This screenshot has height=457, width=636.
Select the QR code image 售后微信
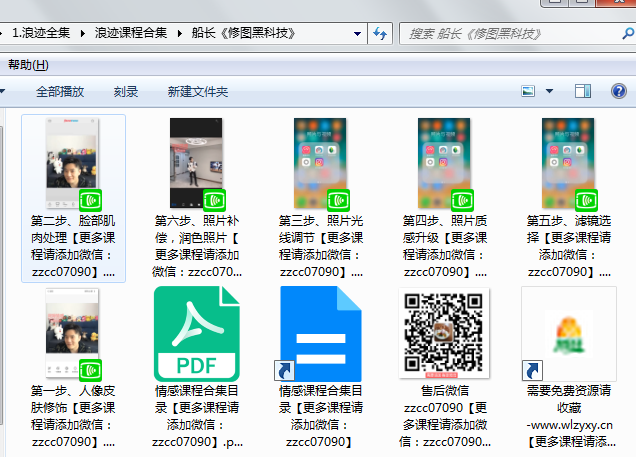click(444, 333)
